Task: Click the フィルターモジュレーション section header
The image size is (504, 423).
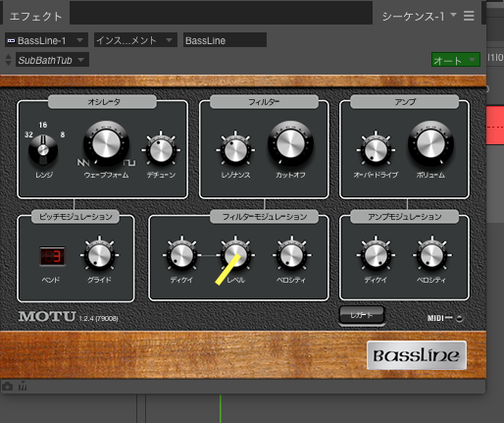Action: point(264,217)
